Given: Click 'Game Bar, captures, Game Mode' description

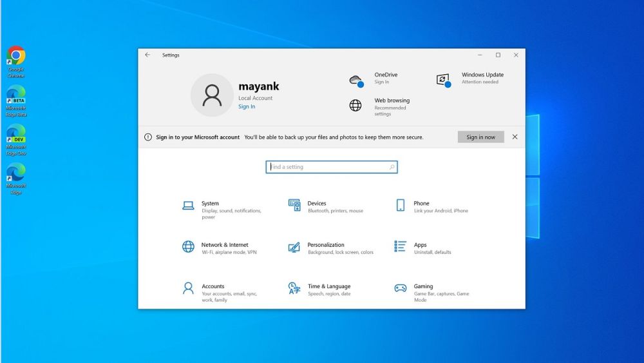Looking at the screenshot, I should (441, 297).
